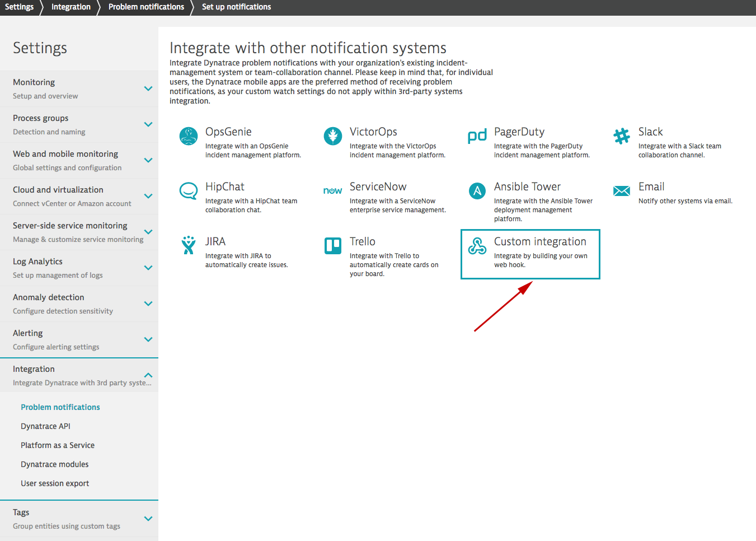756x541 pixels.
Task: Click the Slack hashtag icon
Action: (x=622, y=136)
